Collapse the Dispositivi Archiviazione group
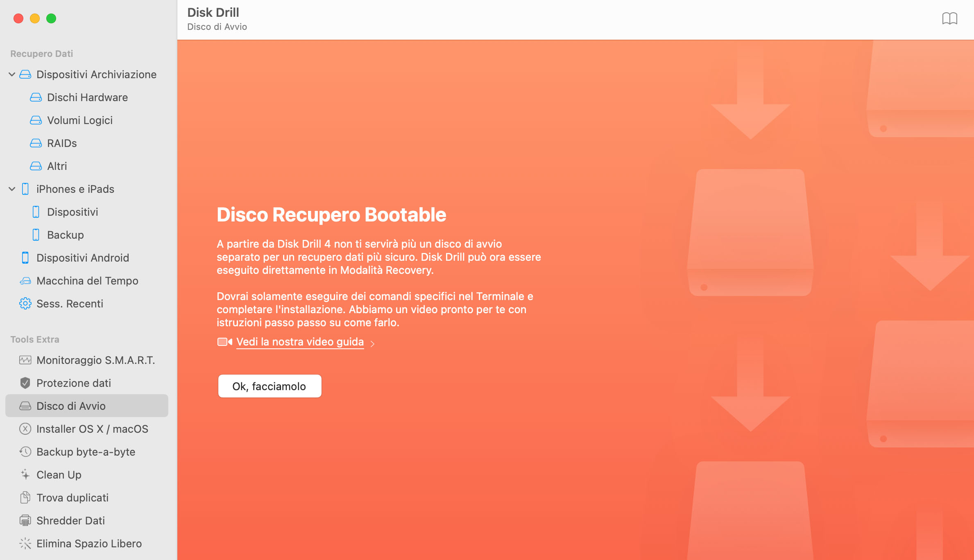 tap(11, 74)
